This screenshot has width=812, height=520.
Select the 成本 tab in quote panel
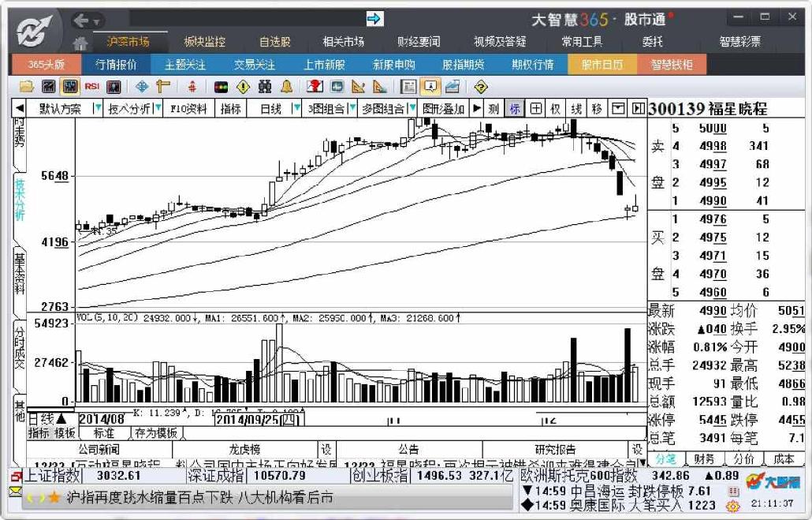pyautogui.click(x=784, y=458)
